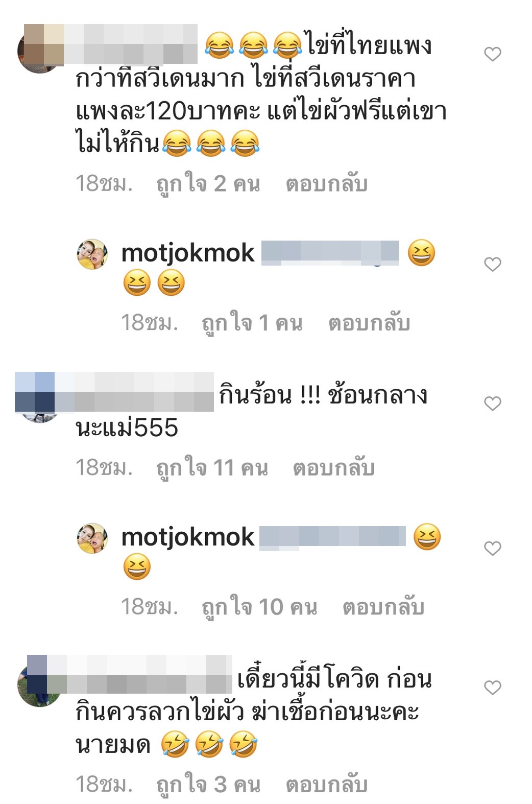
Task: Like the comment about Sweden egg prices
Action: coord(492,54)
